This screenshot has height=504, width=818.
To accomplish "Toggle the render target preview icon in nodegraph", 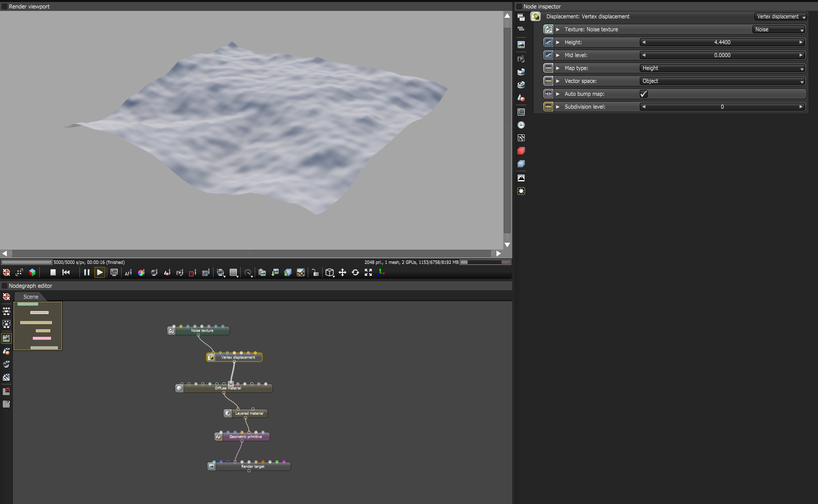I will coord(6,338).
